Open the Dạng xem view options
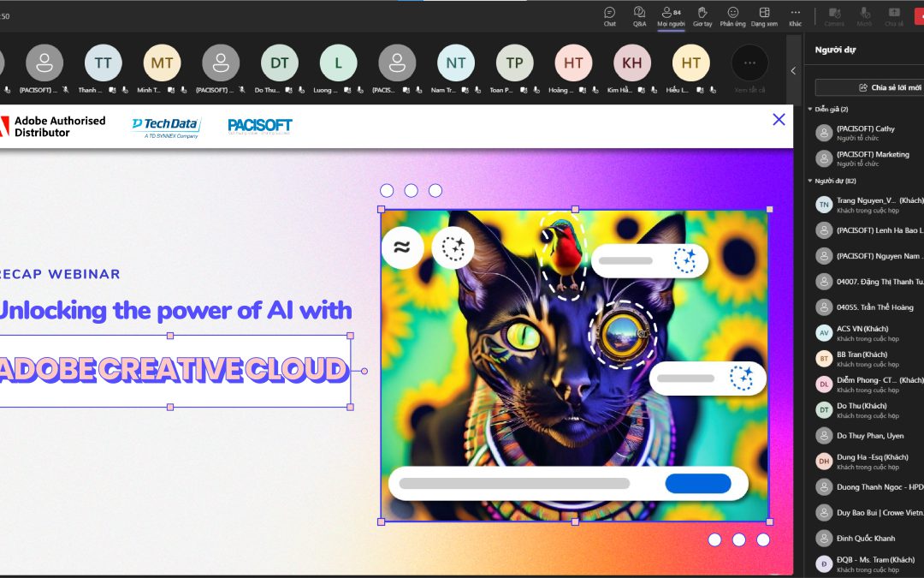Screen dimensions: 924x578 [x=764, y=16]
